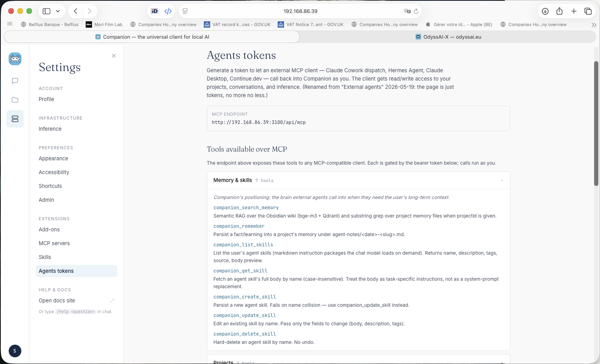Open the projects folder sidebar icon
The image size is (600, 364).
(15, 100)
